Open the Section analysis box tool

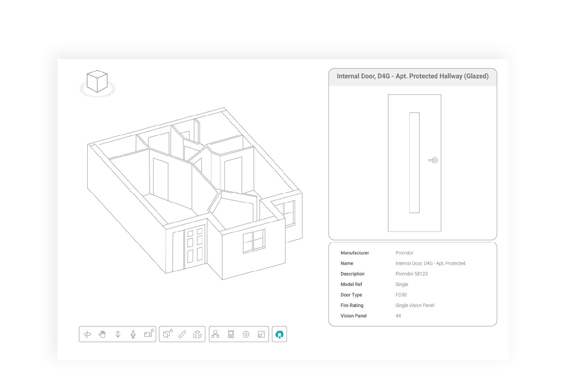[x=168, y=333]
